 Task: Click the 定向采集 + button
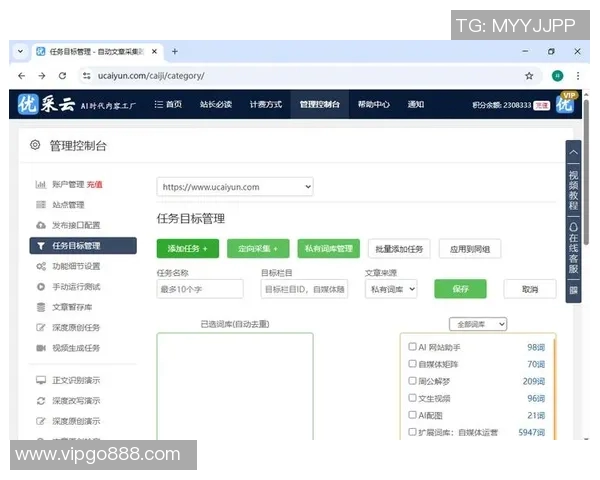[x=258, y=249]
